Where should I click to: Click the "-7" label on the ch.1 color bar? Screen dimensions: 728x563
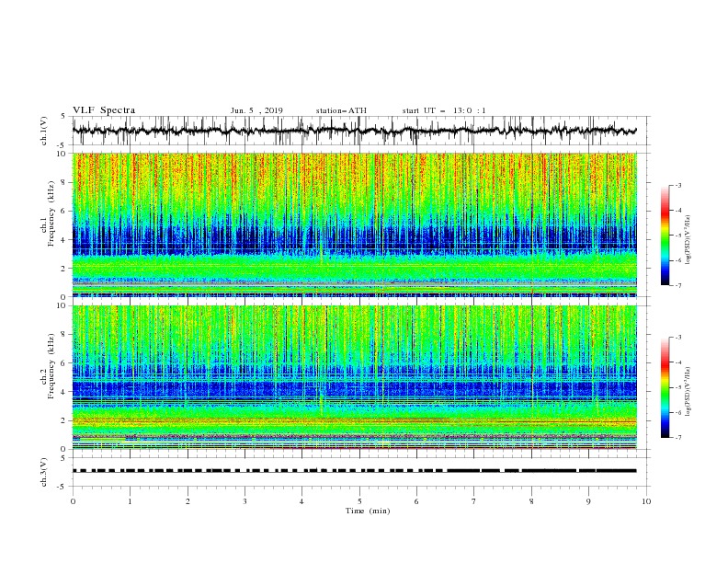click(678, 285)
